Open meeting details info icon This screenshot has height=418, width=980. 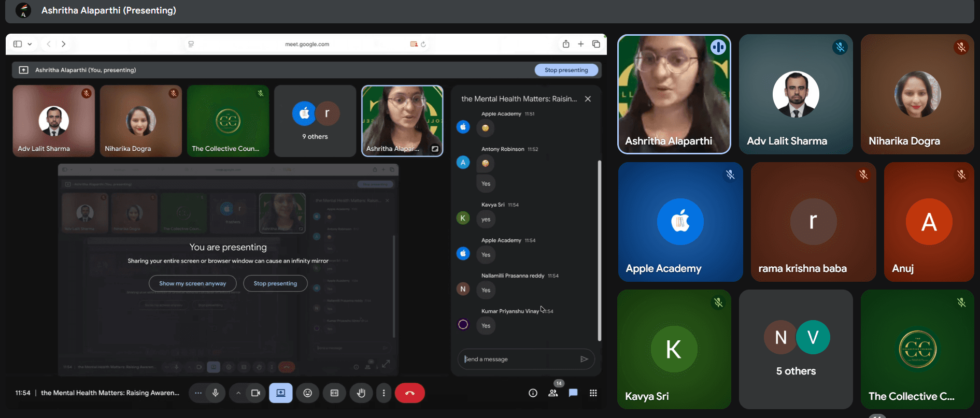tap(533, 393)
